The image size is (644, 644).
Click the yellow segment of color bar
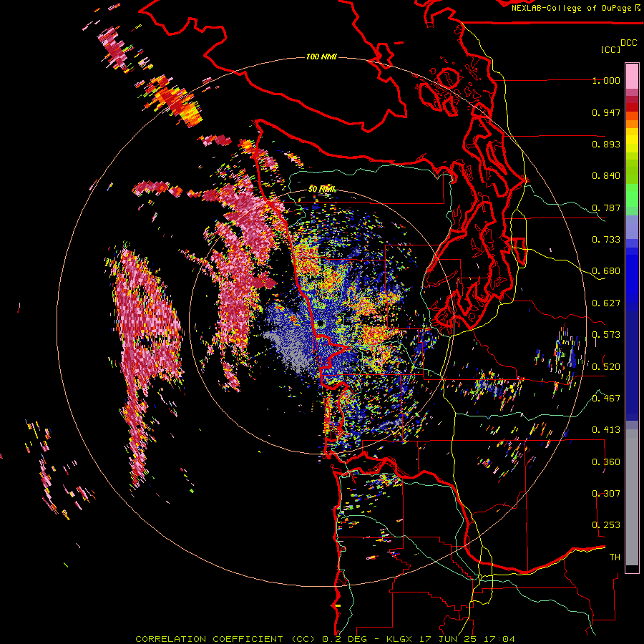(x=632, y=141)
